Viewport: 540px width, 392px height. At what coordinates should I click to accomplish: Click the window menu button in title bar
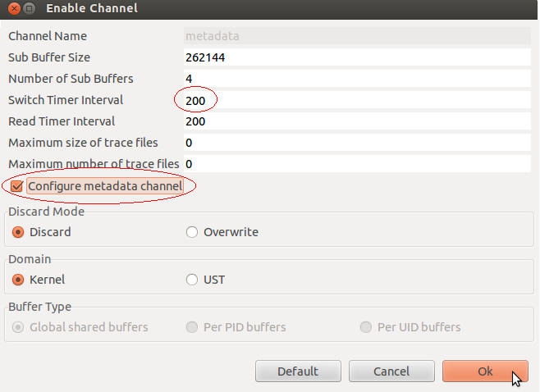[28, 9]
